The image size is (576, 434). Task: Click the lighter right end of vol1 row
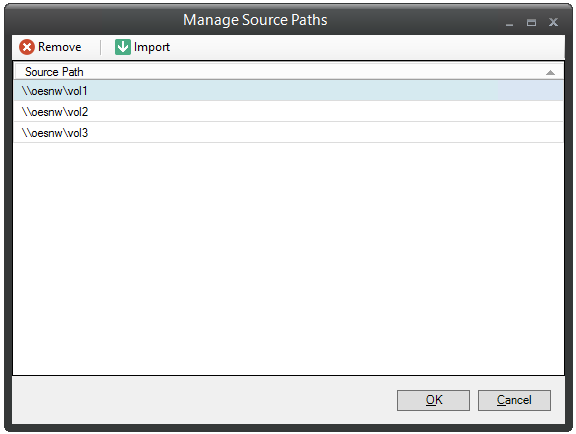530,91
